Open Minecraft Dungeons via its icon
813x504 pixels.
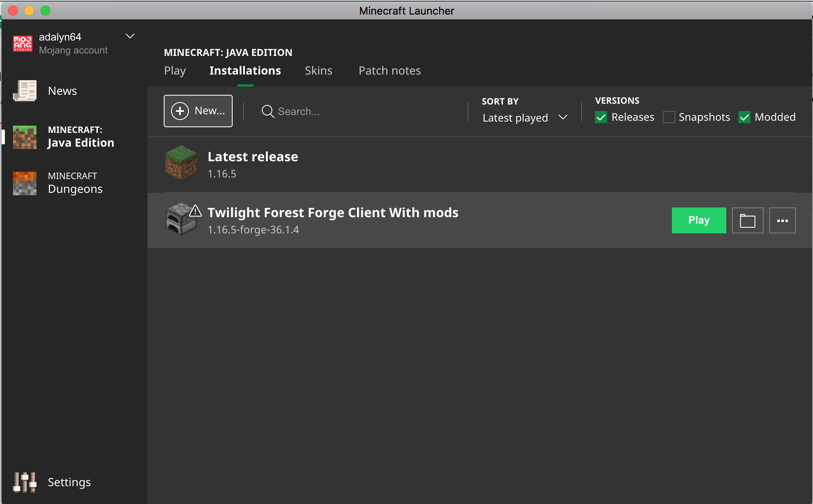click(x=25, y=183)
